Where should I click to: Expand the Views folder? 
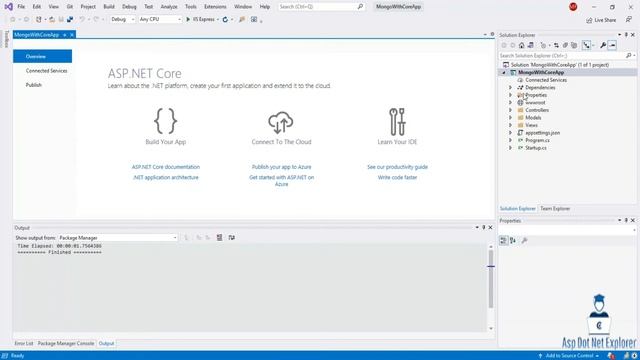coord(510,125)
